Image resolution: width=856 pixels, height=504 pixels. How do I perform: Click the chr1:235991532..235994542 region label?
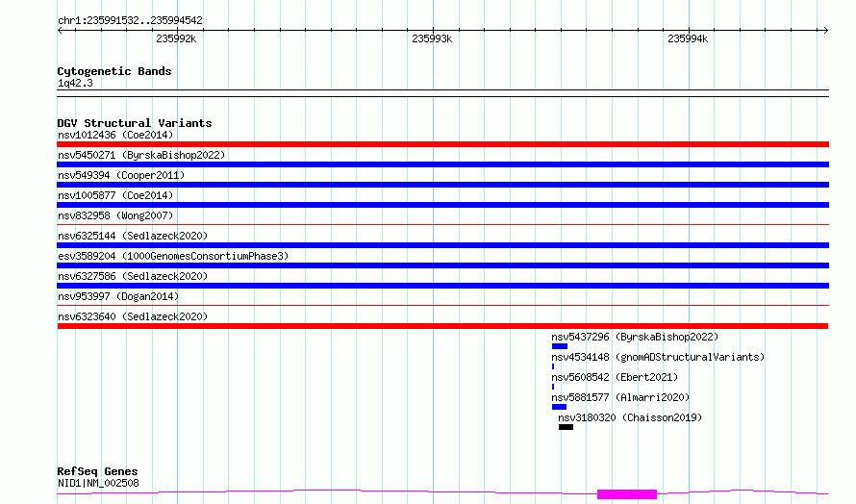(130, 20)
